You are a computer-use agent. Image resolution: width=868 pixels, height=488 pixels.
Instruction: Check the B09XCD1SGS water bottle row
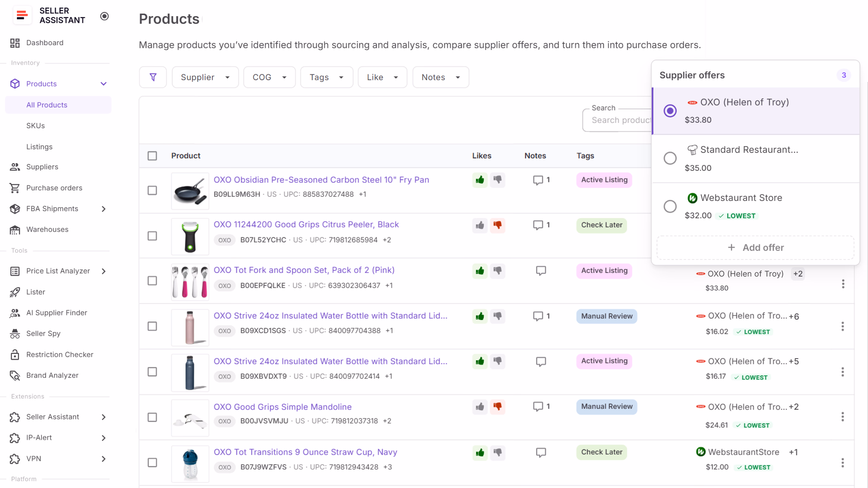click(152, 326)
